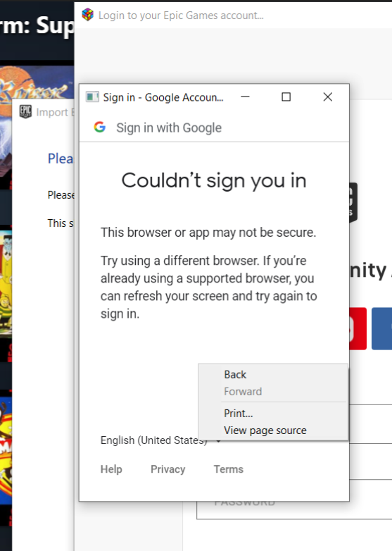392x551 pixels.
Task: Open the English (United States) language dropdown
Action: tap(160, 440)
